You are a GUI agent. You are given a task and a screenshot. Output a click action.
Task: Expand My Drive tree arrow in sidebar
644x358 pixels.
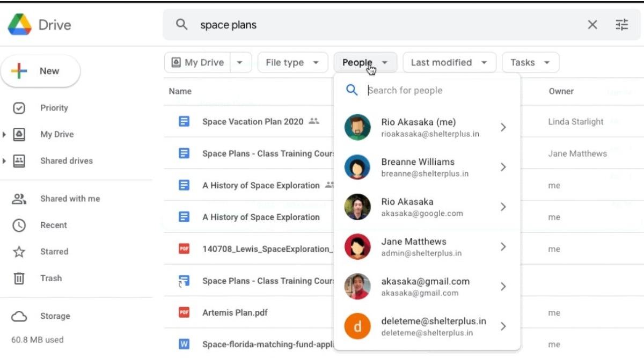5,135
